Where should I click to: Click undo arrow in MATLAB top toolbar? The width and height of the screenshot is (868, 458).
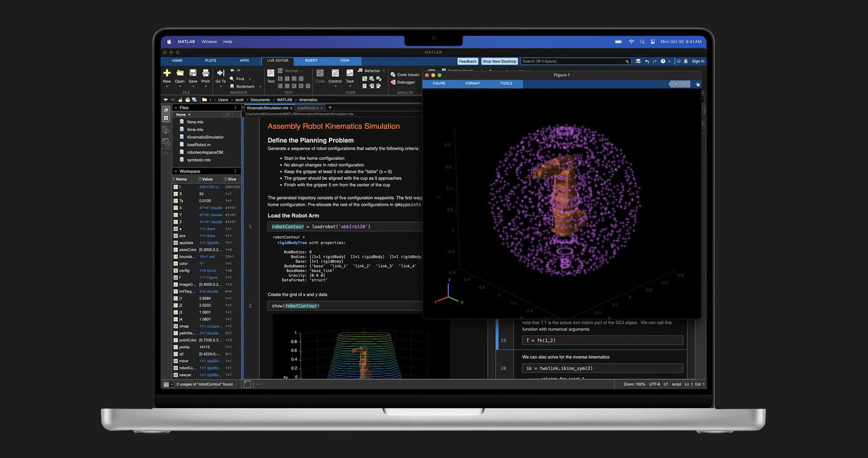point(647,61)
